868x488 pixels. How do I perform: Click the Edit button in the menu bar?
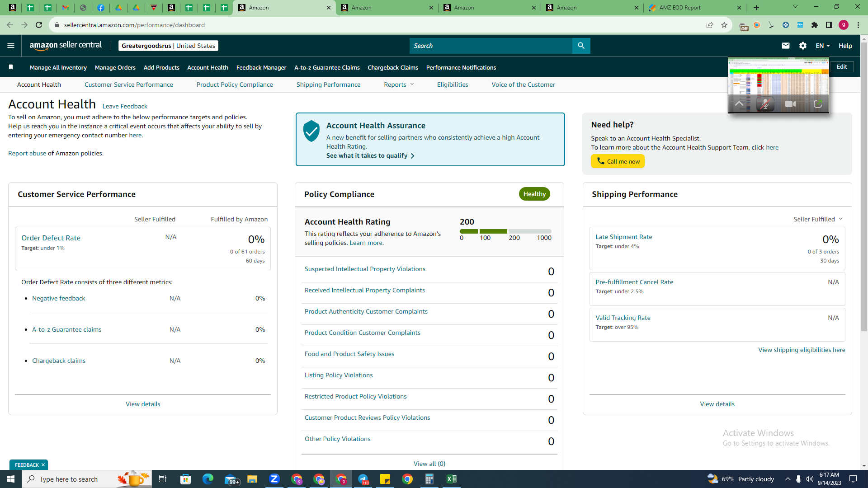coord(842,67)
